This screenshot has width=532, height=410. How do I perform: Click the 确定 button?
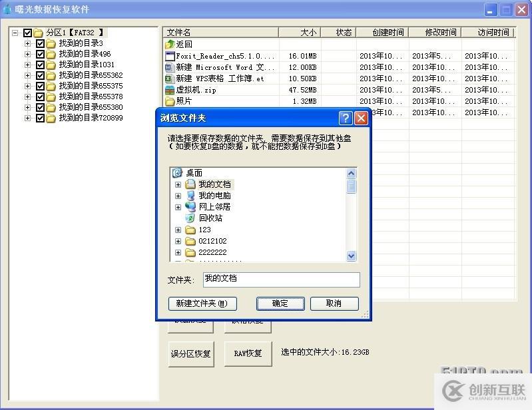pyautogui.click(x=280, y=304)
